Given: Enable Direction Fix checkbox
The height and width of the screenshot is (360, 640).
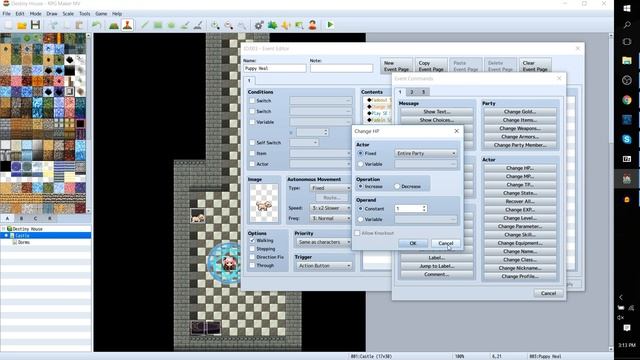Looking at the screenshot, I should click(x=252, y=257).
